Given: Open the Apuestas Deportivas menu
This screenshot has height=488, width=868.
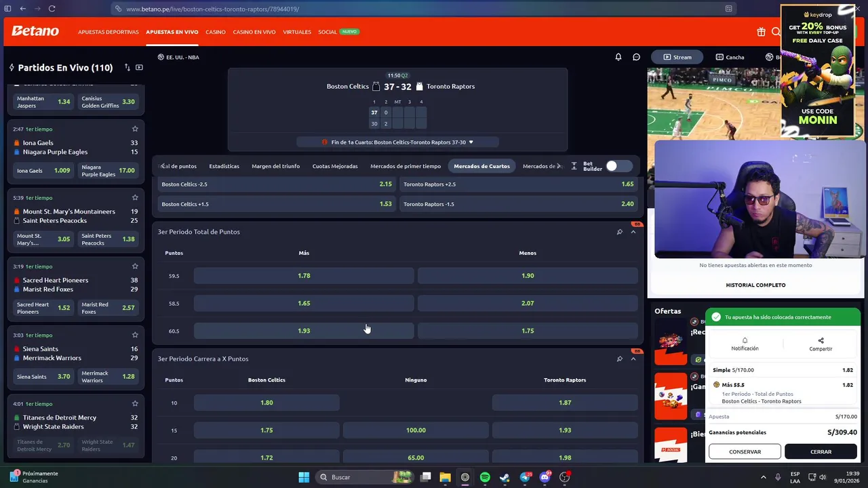Looking at the screenshot, I should (x=108, y=32).
